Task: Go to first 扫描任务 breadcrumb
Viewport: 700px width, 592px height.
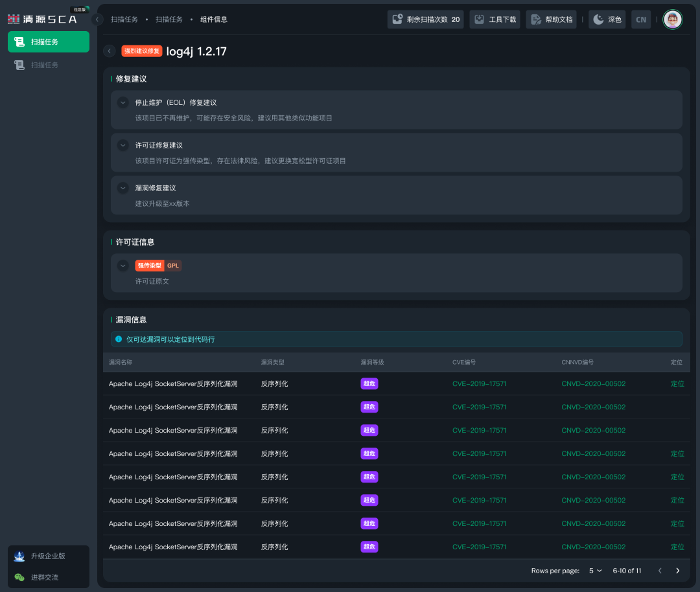Action: [x=124, y=19]
